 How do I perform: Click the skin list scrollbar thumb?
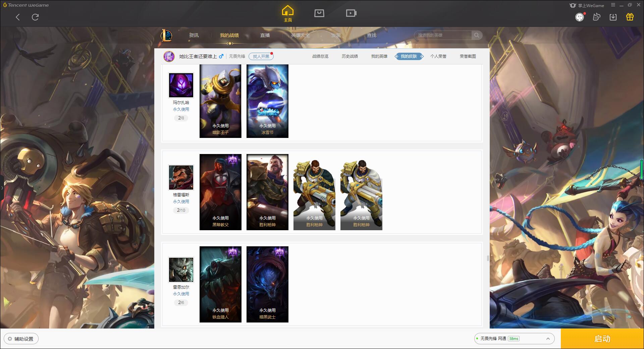(x=488, y=258)
